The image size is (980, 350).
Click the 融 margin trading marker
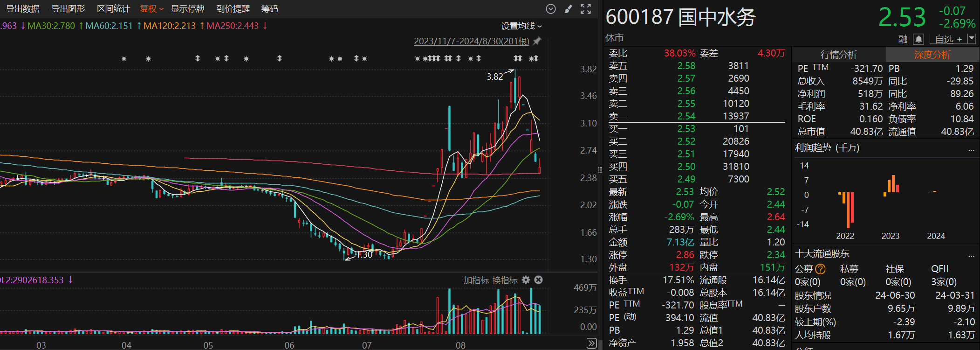point(903,39)
